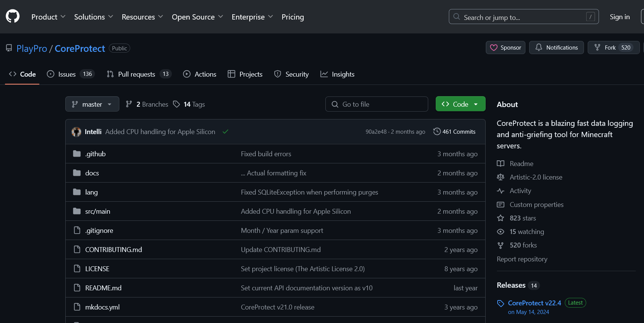Expand the Product menu
Image resolution: width=644 pixels, height=323 pixels.
(48, 17)
